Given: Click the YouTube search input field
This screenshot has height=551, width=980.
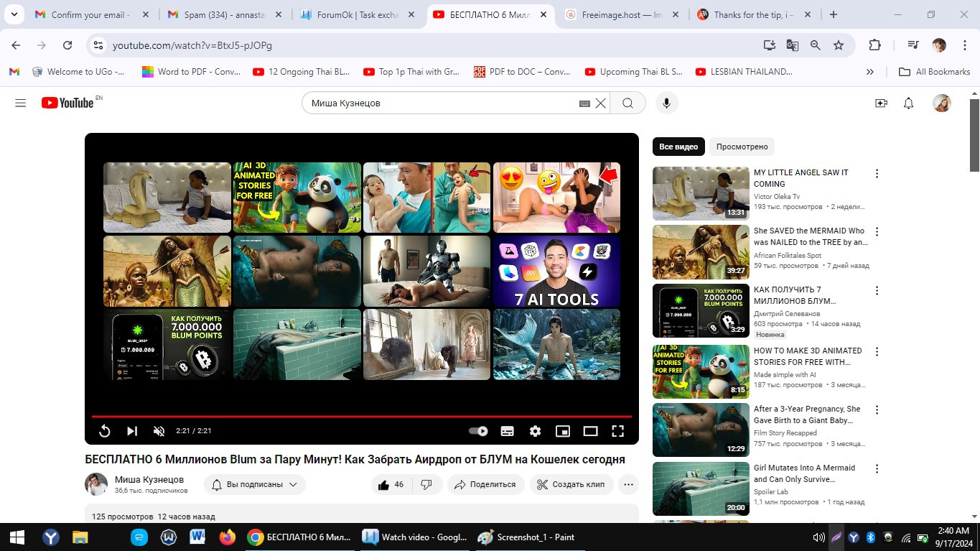Looking at the screenshot, I should click(x=442, y=103).
